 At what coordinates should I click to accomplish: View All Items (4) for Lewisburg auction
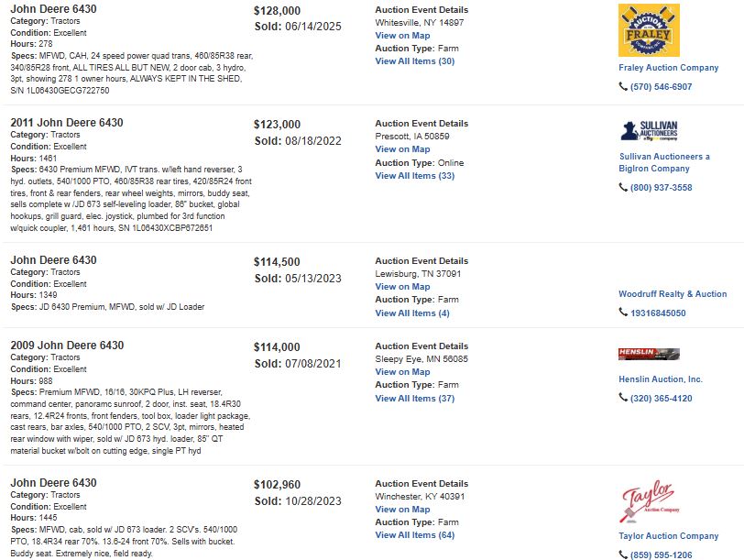click(412, 313)
